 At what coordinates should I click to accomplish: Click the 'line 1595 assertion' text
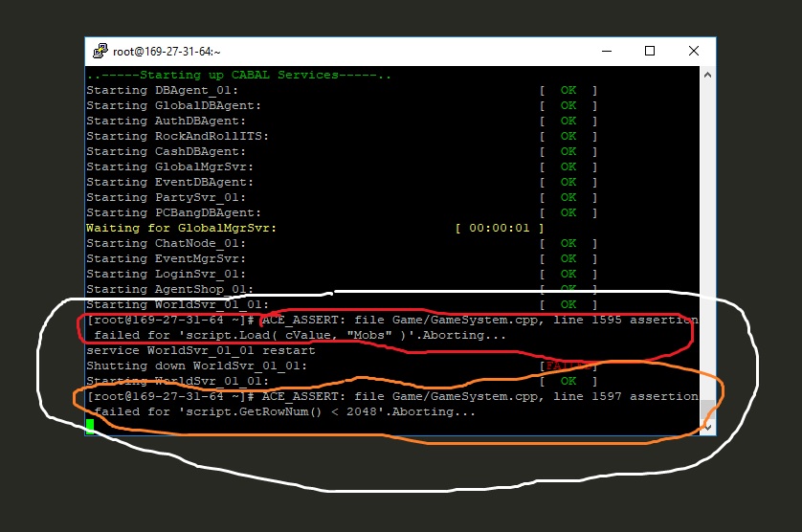626,321
